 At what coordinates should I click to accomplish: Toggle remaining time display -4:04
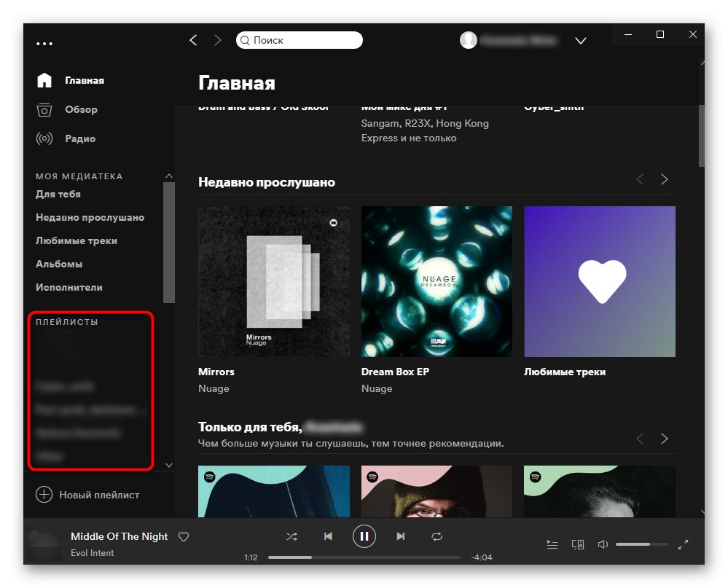tap(482, 557)
